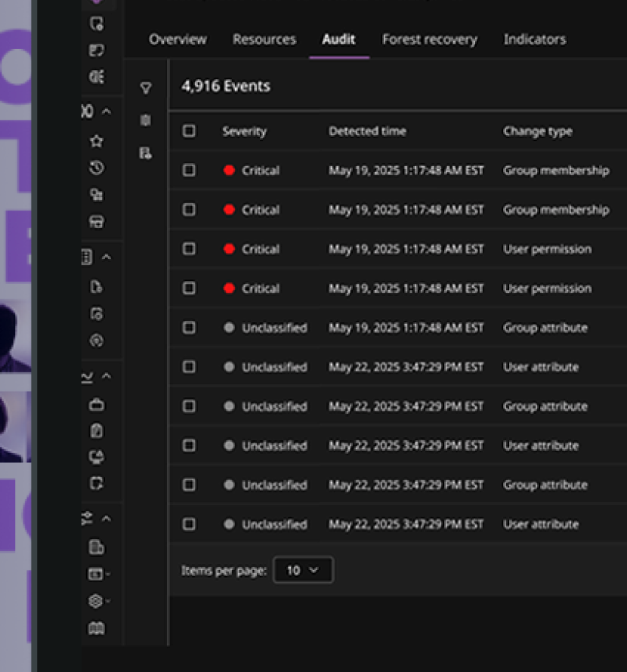Viewport: 627px width, 672px height.
Task: Sort by the Detected time column header
Action: tap(367, 131)
